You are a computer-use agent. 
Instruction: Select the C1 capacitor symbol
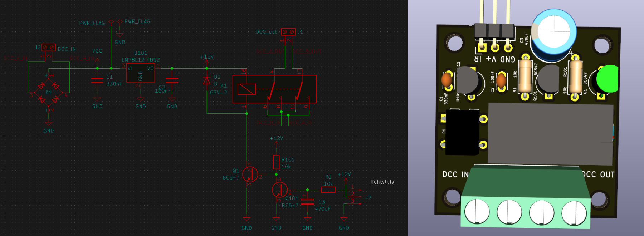point(97,80)
